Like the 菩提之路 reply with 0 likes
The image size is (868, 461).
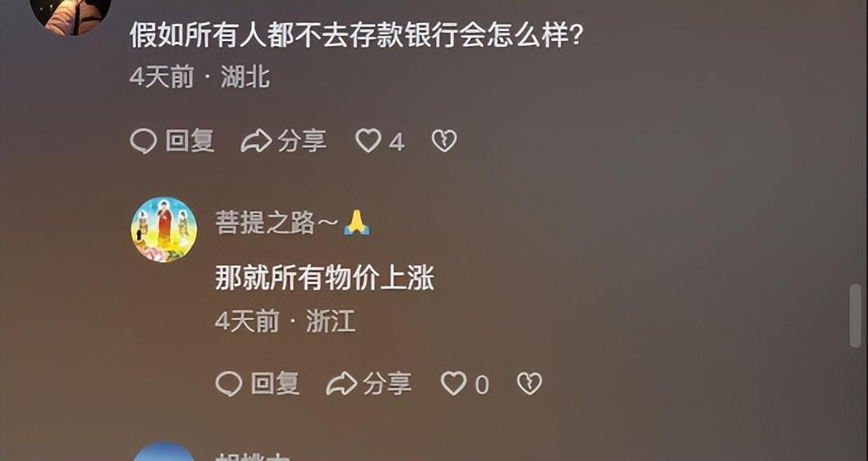(454, 384)
